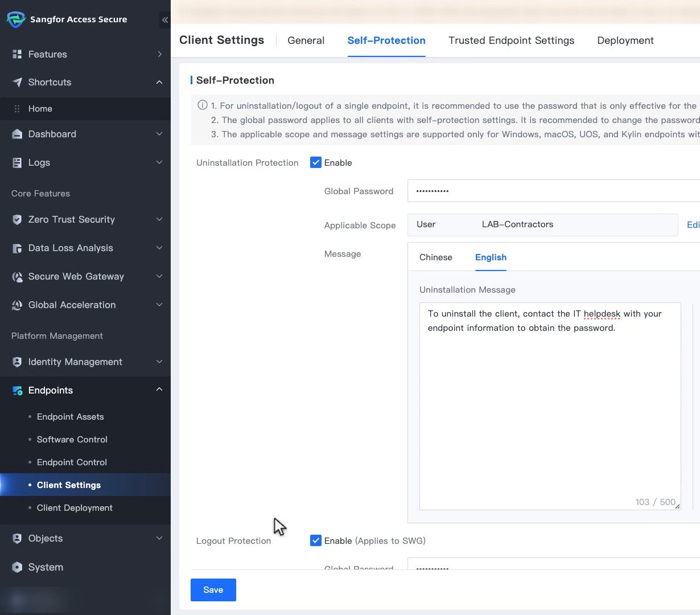This screenshot has height=615, width=700.
Task: Click inside the Uninstallation Message text area
Action: [x=550, y=406]
